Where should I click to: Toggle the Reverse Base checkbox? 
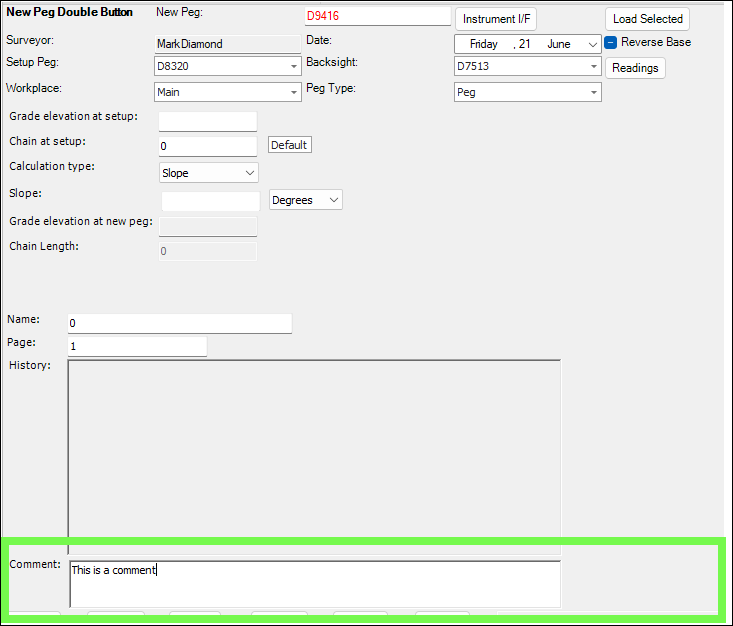pyautogui.click(x=611, y=43)
